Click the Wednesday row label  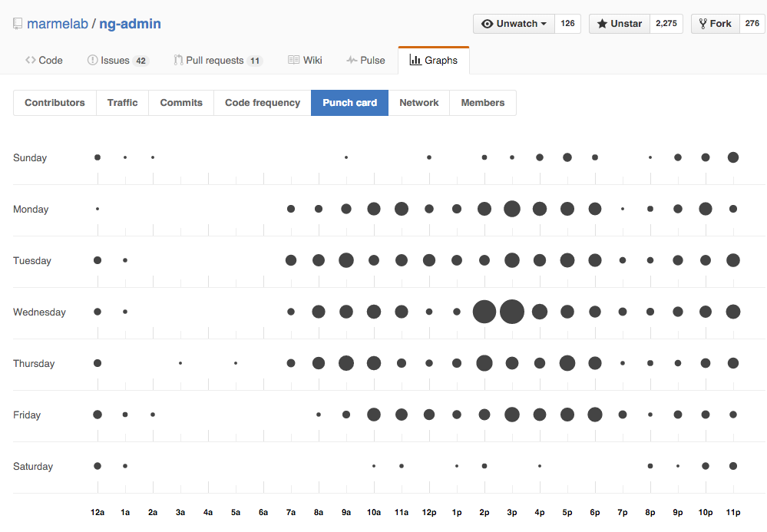[x=39, y=312]
